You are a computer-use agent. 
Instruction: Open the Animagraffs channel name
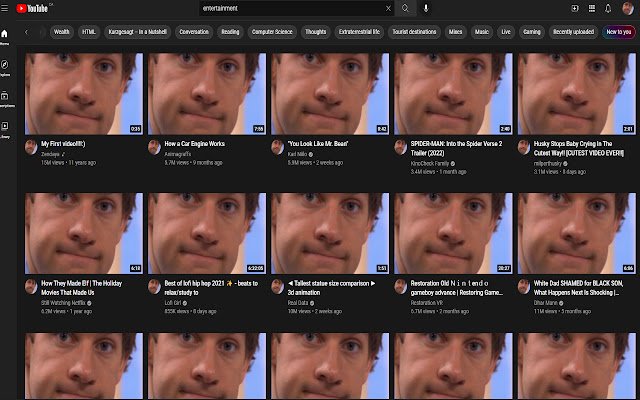178,154
